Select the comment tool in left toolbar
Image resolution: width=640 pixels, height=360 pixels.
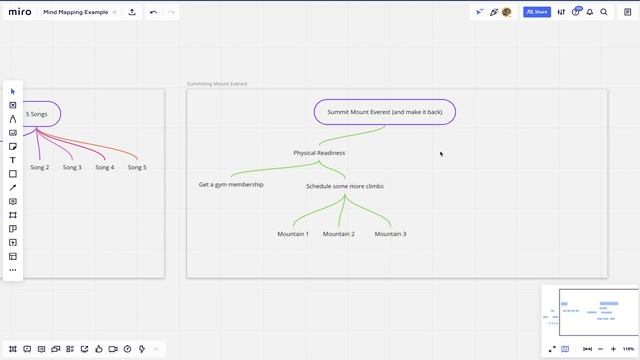[x=13, y=201]
